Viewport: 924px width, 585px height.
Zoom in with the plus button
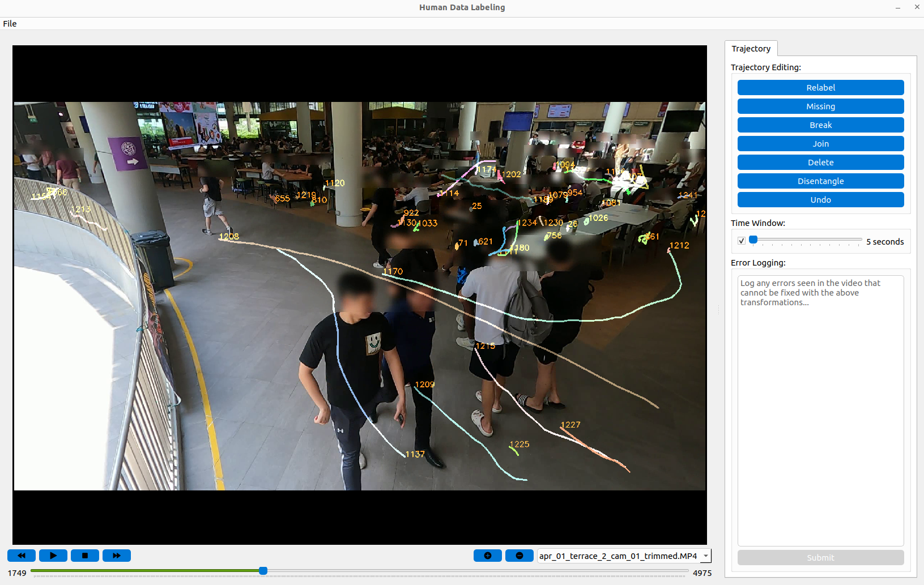[488, 556]
